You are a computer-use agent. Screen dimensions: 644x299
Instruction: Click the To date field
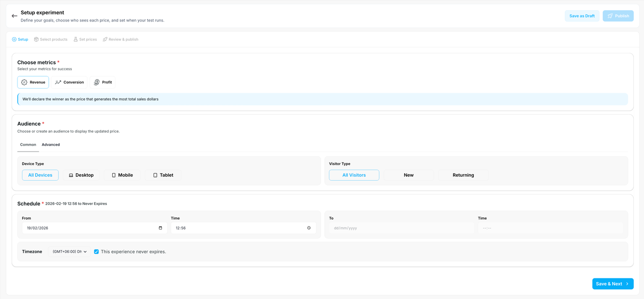[x=402, y=228]
